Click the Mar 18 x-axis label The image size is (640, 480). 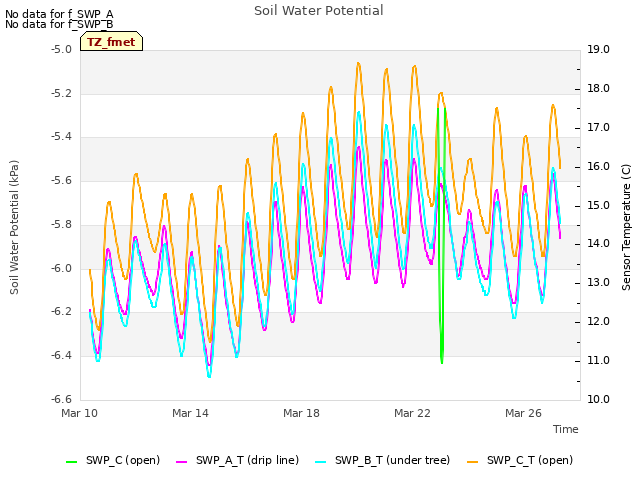click(x=301, y=413)
